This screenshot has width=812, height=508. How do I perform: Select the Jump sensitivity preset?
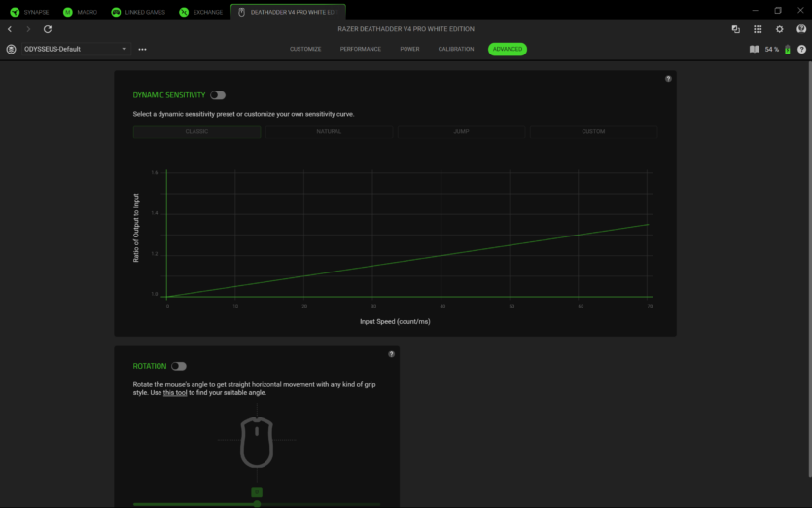(461, 131)
